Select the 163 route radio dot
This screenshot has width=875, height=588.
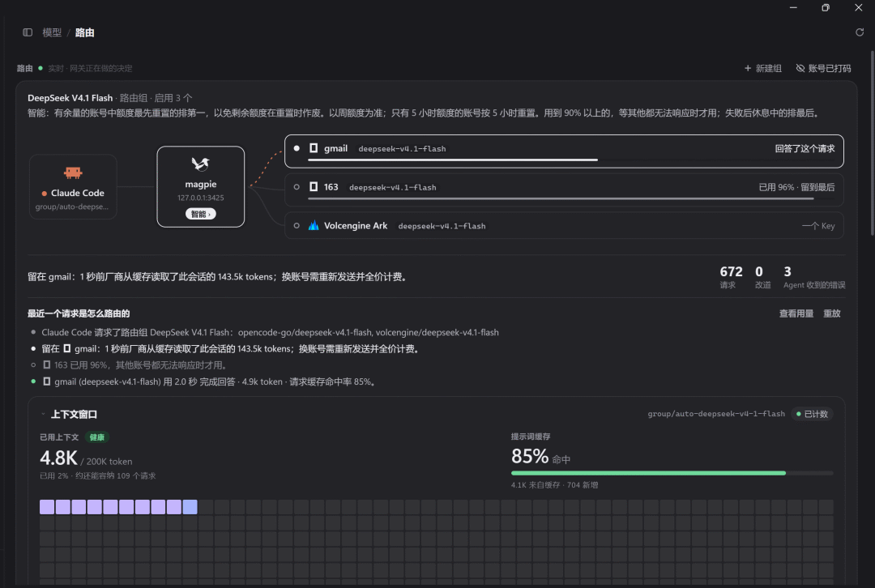click(x=297, y=187)
